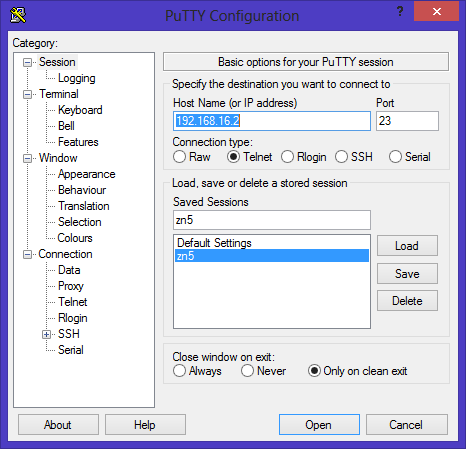Open the SSH category in tree
The image size is (466, 449).
click(x=69, y=334)
